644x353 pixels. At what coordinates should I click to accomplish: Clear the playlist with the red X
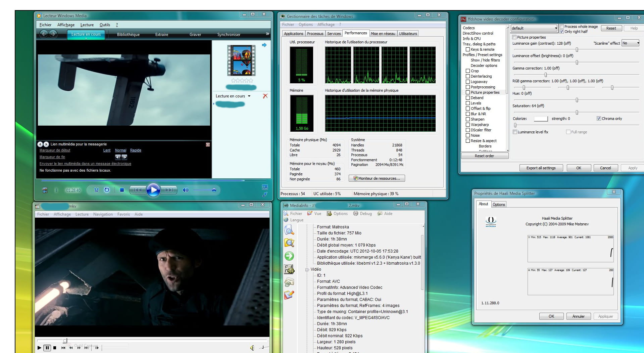click(x=265, y=96)
